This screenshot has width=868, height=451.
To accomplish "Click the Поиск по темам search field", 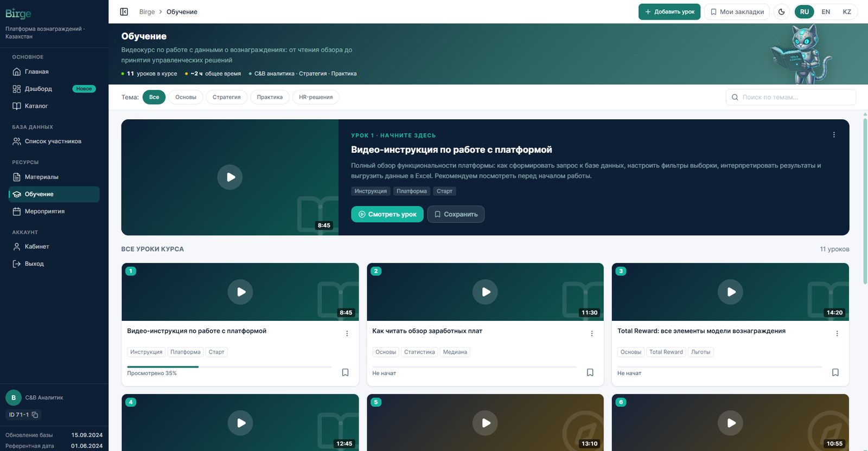I will [791, 97].
